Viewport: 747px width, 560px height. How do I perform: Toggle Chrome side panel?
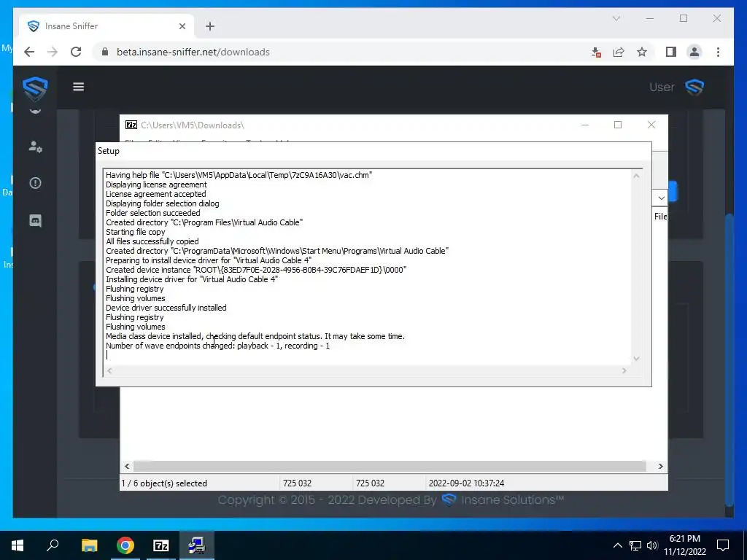[x=671, y=52]
